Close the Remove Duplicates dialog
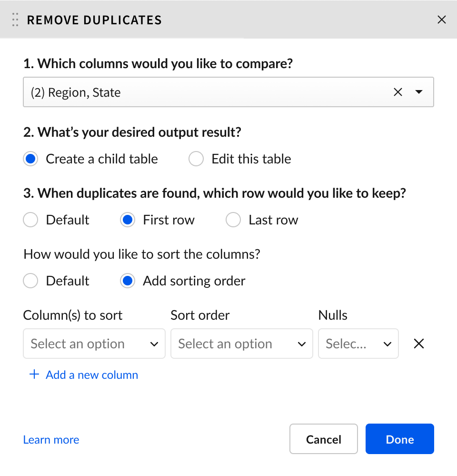 441,20
